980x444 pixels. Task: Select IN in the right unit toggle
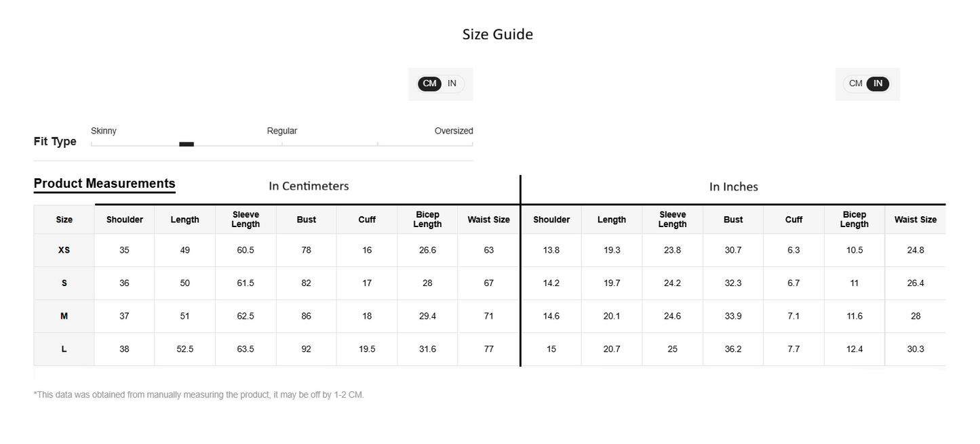click(878, 83)
